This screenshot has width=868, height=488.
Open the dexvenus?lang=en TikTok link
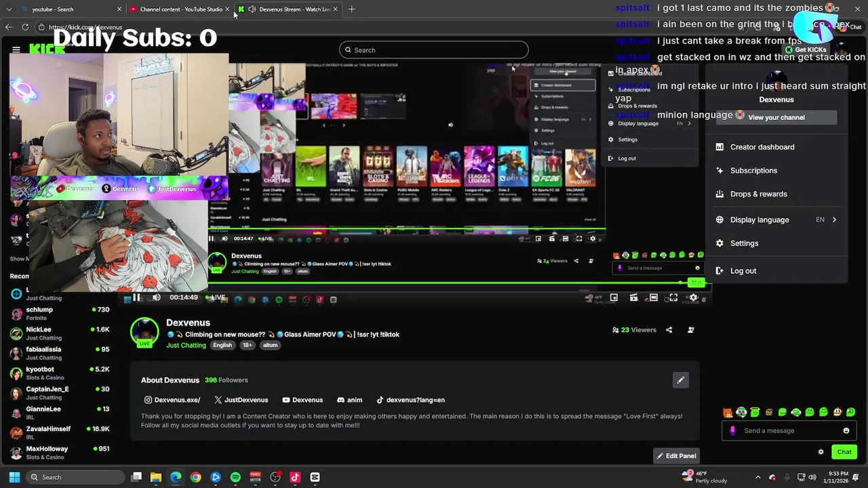pos(411,400)
